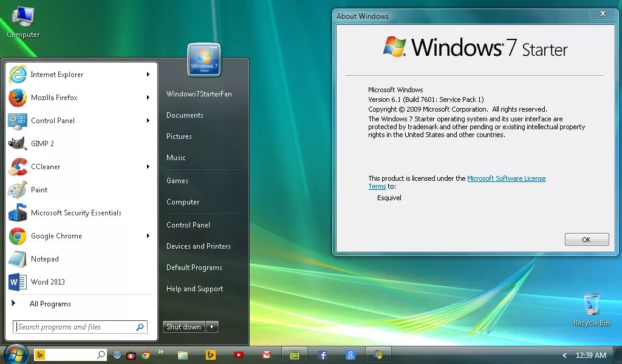Screen dimensions: 622x364
Task: Click the Show desktop strip
Action: pos(618,356)
